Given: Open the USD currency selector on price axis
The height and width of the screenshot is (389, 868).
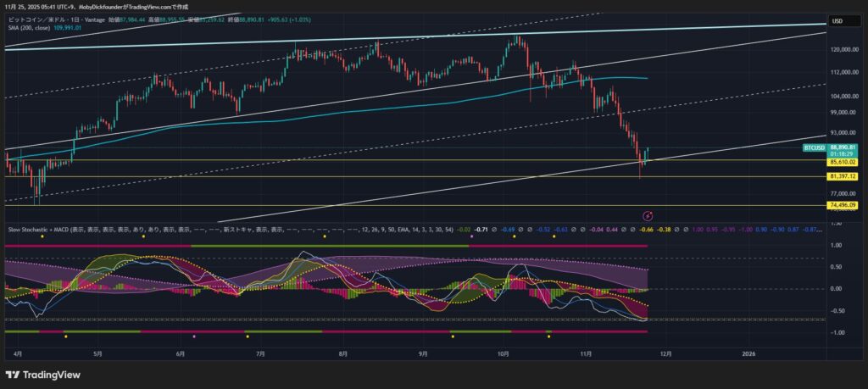Looking at the screenshot, I should click(x=836, y=21).
